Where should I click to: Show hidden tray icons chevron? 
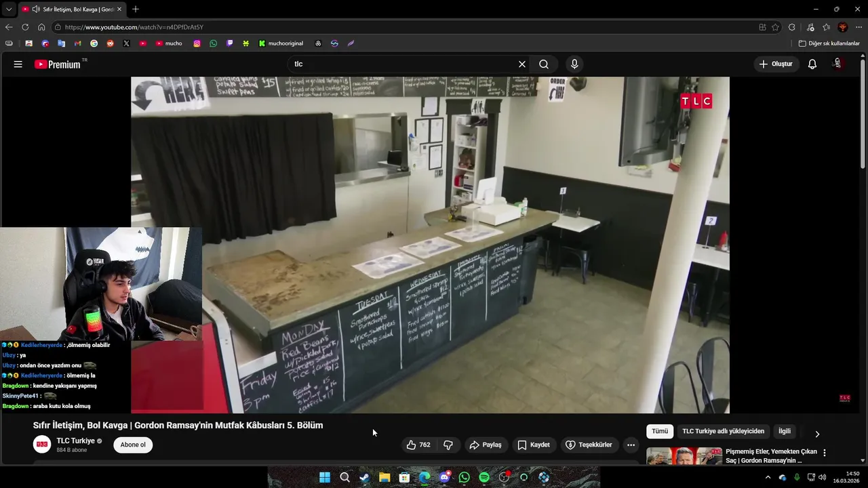coord(768,477)
